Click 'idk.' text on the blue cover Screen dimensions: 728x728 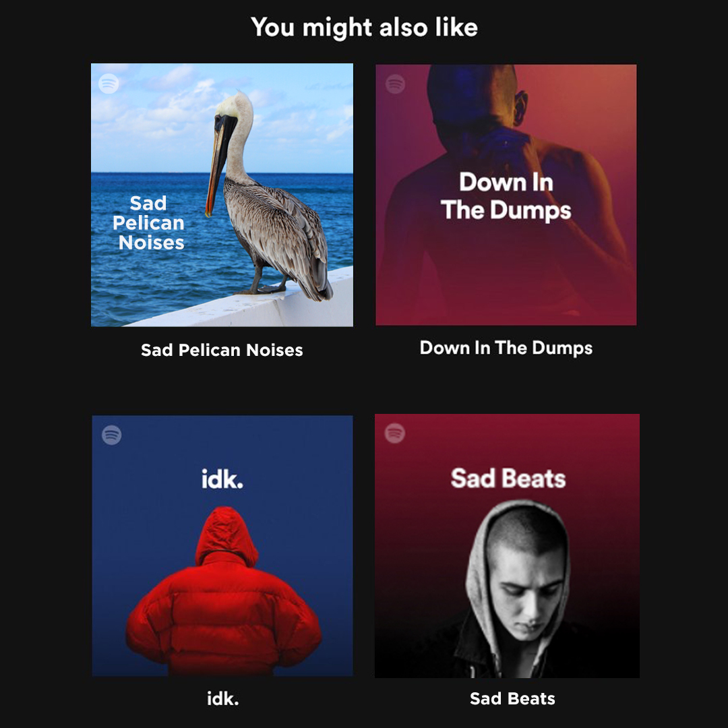coord(222,478)
